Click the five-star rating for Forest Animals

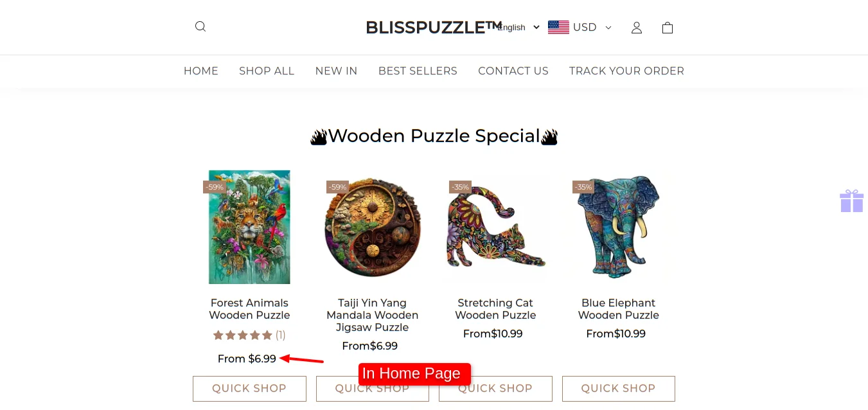243,335
